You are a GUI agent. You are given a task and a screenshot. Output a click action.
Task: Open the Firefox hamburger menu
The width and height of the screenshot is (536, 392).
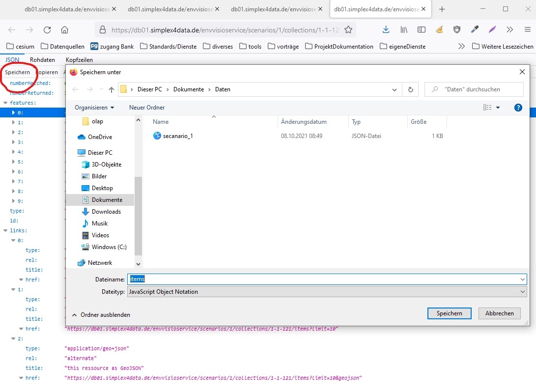pyautogui.click(x=528, y=29)
